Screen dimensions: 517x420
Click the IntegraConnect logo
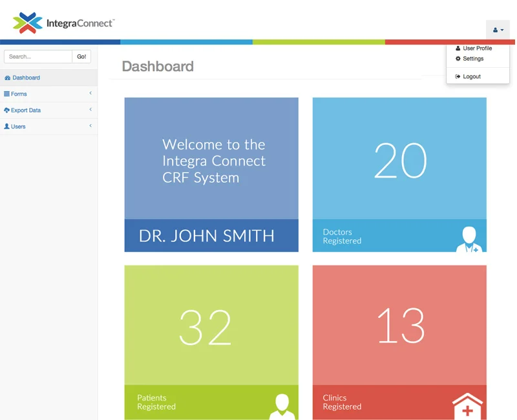click(63, 23)
